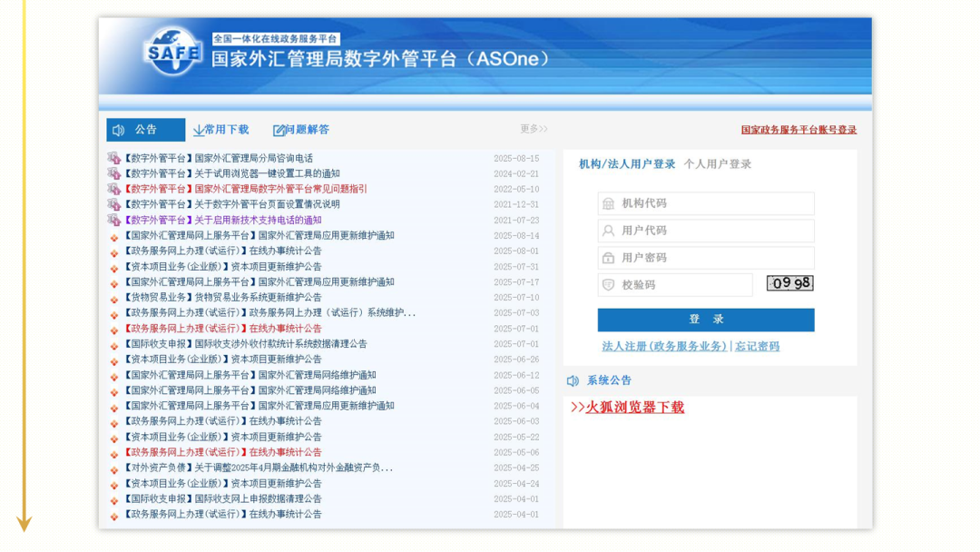This screenshot has height=552, width=980.
Task: Open purple 关于启用新技术支持电话的通知
Action: (x=223, y=220)
